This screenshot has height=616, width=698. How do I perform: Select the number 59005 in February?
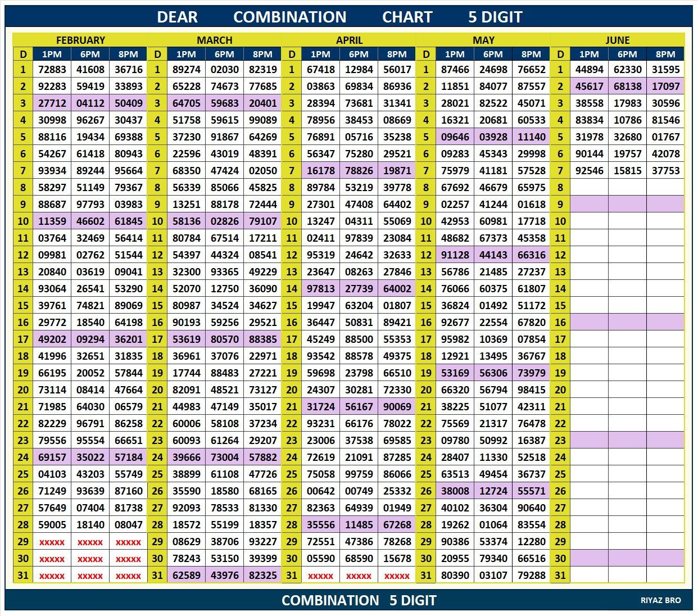click(52, 525)
